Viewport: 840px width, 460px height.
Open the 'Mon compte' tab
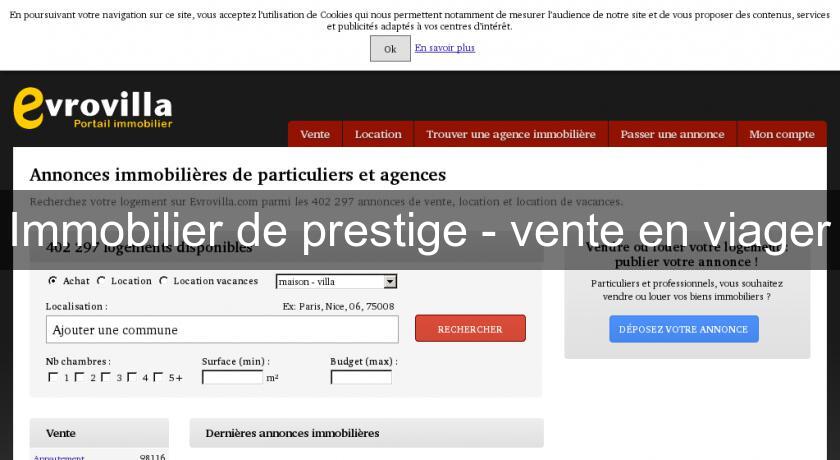click(781, 134)
